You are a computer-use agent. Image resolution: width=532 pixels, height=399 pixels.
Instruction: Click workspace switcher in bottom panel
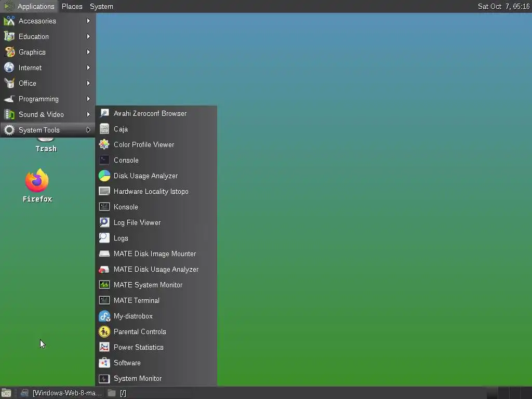[x=509, y=393]
